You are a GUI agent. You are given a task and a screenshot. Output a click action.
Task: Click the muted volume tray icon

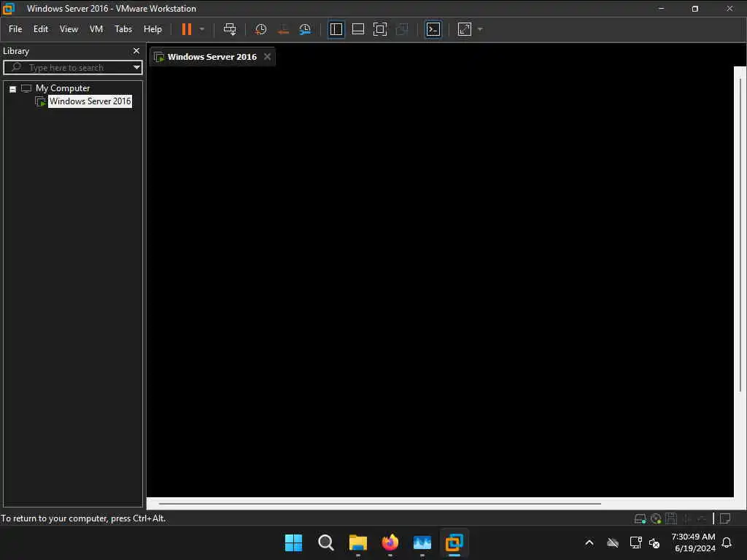coord(654,543)
